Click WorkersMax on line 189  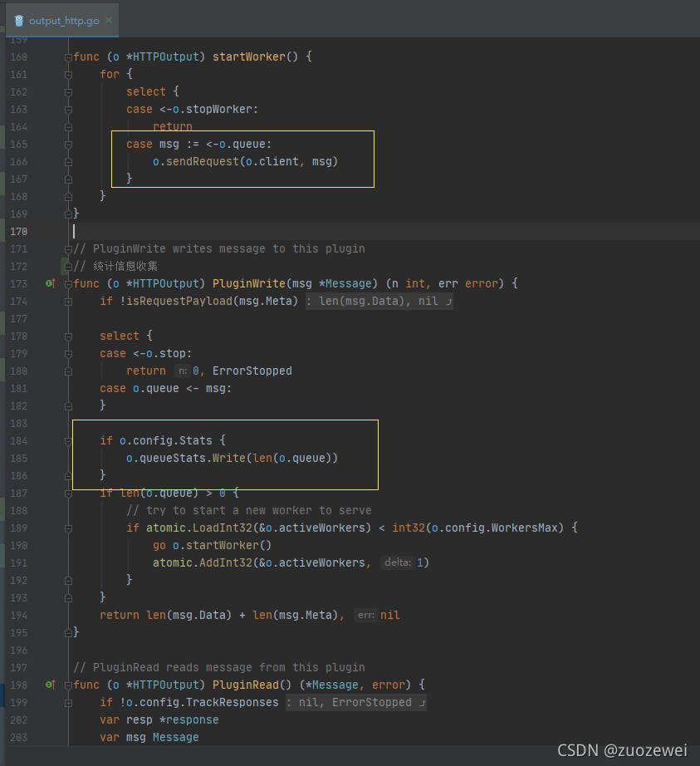click(x=524, y=528)
